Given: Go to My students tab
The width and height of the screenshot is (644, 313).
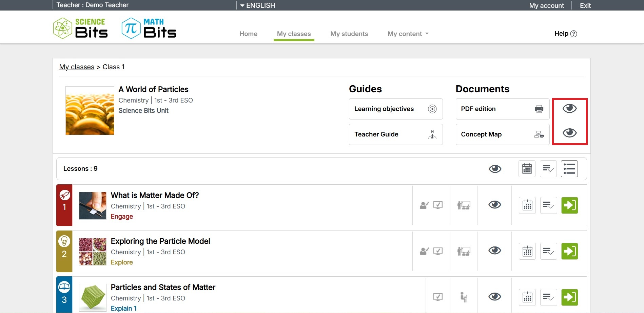Looking at the screenshot, I should pyautogui.click(x=349, y=34).
